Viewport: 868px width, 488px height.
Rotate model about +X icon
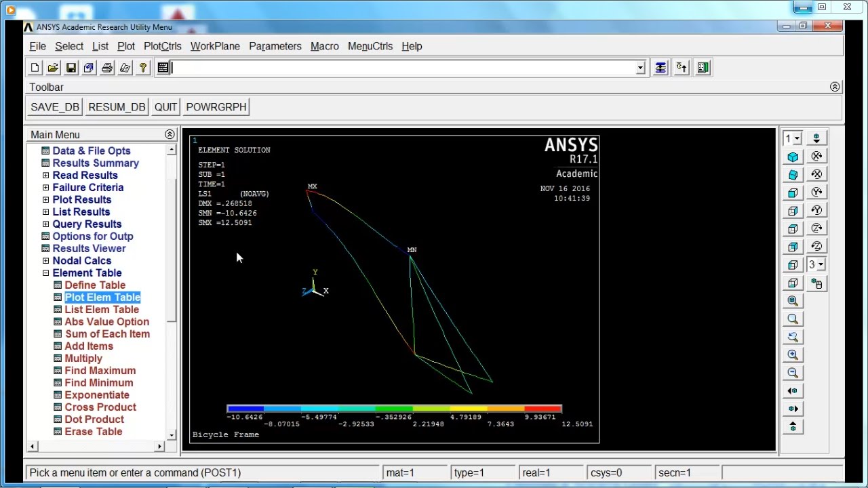pos(816,157)
